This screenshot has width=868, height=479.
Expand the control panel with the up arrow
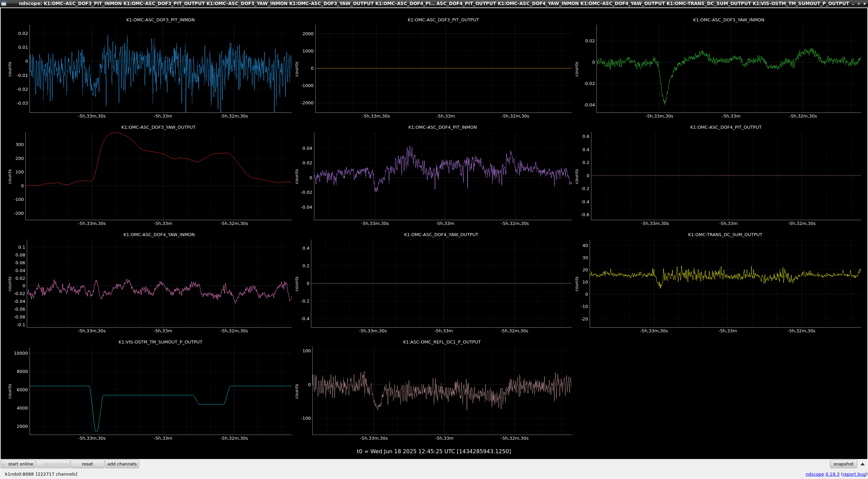pos(863,464)
